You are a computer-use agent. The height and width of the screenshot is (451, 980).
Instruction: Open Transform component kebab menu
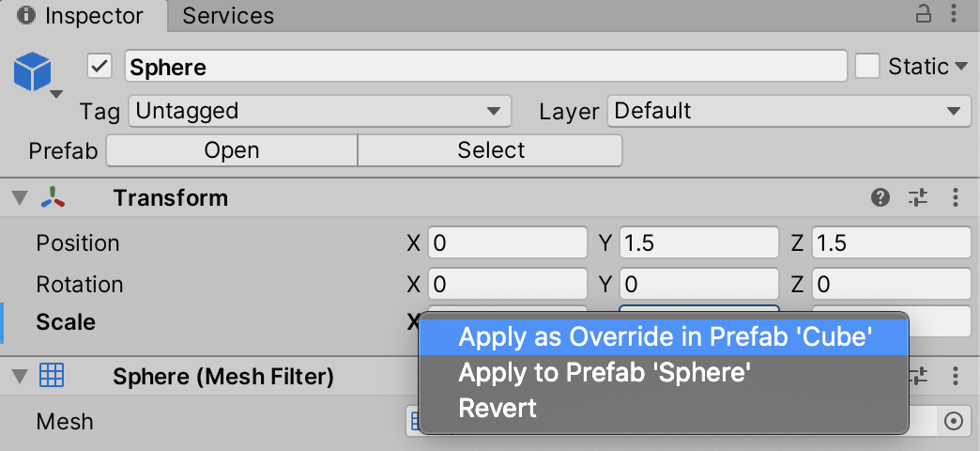[x=956, y=197]
